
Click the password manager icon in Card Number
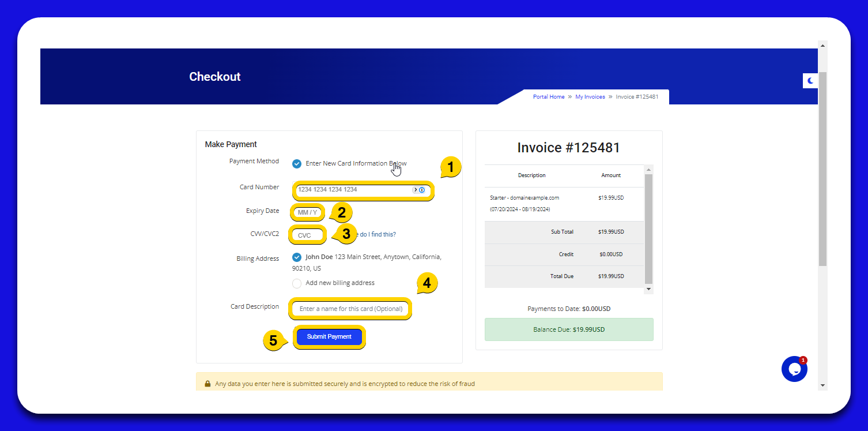point(421,190)
